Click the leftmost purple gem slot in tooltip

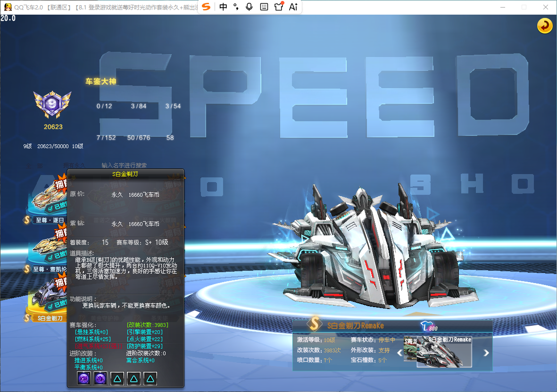point(84,378)
